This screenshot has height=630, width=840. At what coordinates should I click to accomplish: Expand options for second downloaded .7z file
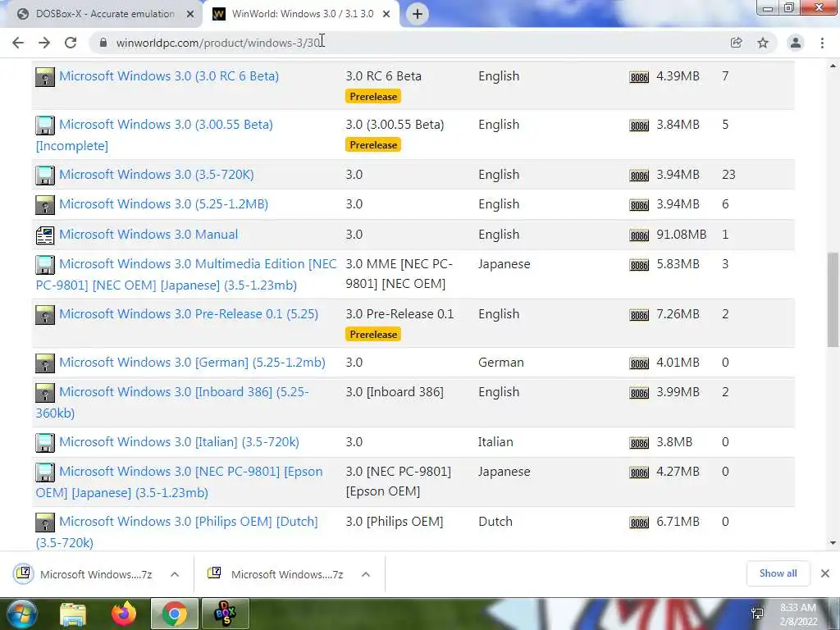click(x=366, y=574)
